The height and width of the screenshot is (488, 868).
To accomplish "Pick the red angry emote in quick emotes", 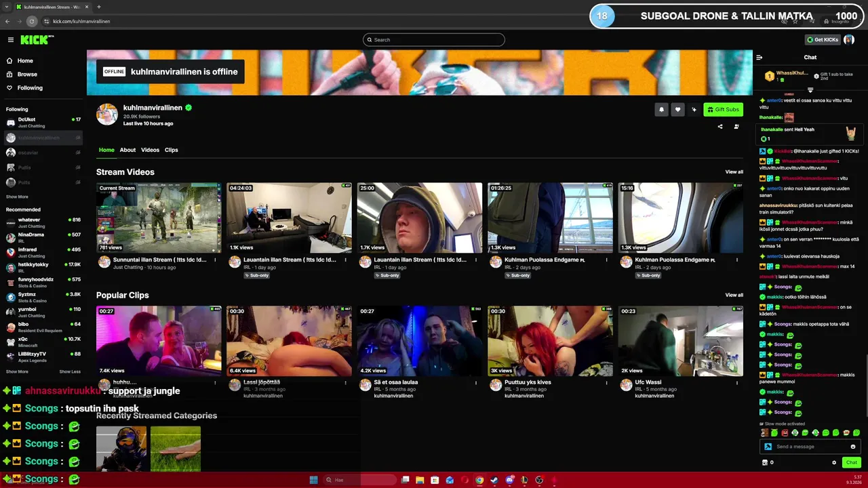I will 785,432.
